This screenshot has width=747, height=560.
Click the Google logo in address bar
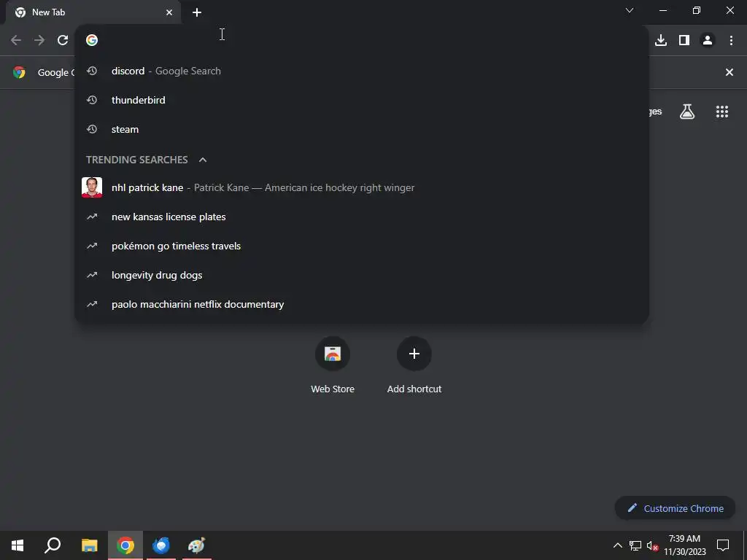tap(92, 40)
